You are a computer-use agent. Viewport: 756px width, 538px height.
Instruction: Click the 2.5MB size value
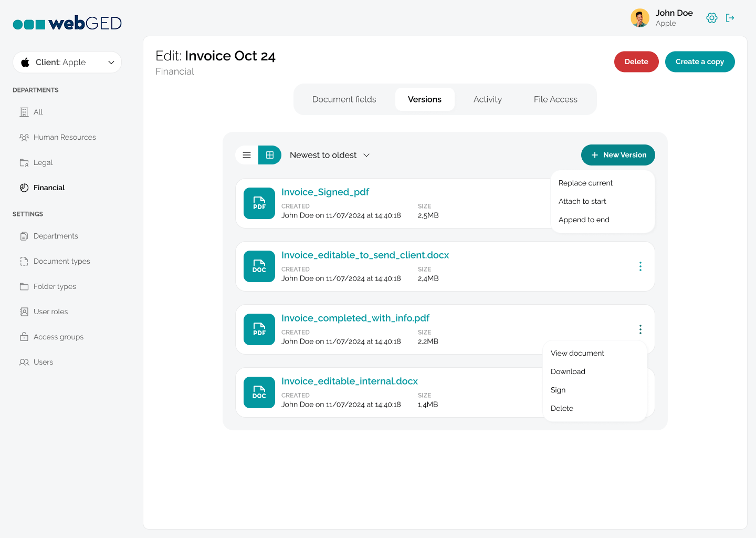(x=428, y=215)
